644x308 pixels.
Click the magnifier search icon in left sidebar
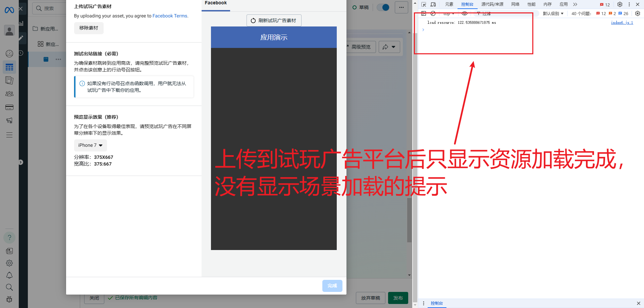coord(9,287)
